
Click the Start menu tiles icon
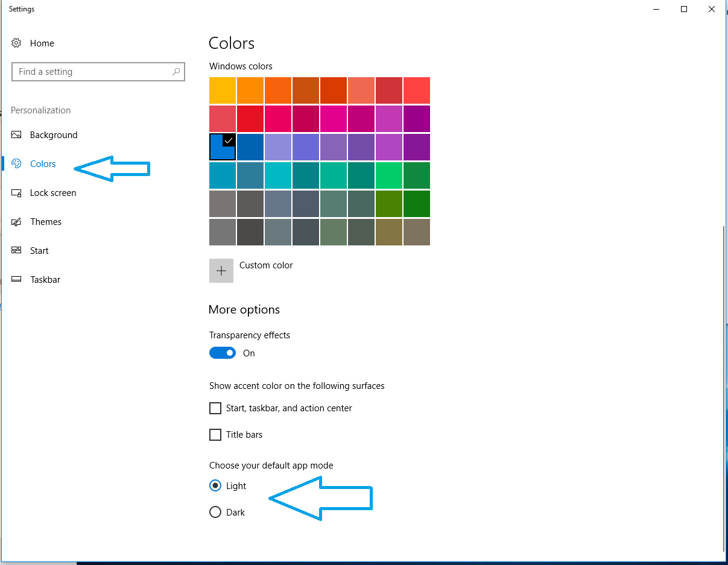(16, 251)
